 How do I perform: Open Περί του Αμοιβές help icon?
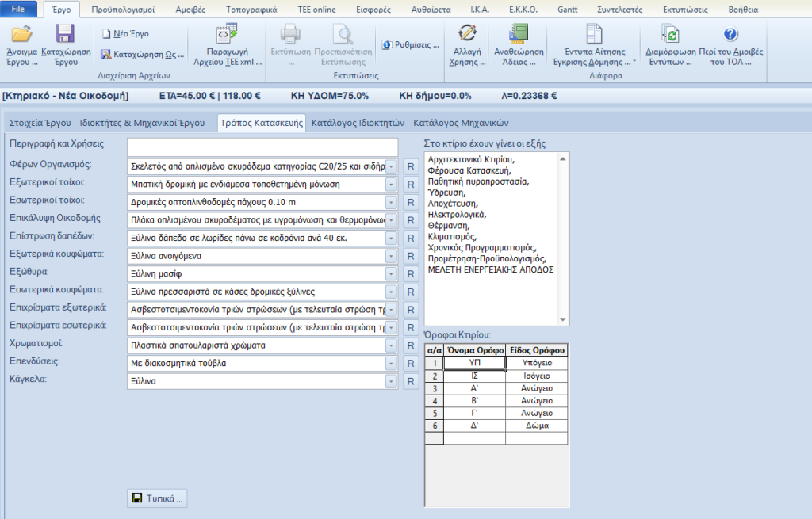pos(731,34)
